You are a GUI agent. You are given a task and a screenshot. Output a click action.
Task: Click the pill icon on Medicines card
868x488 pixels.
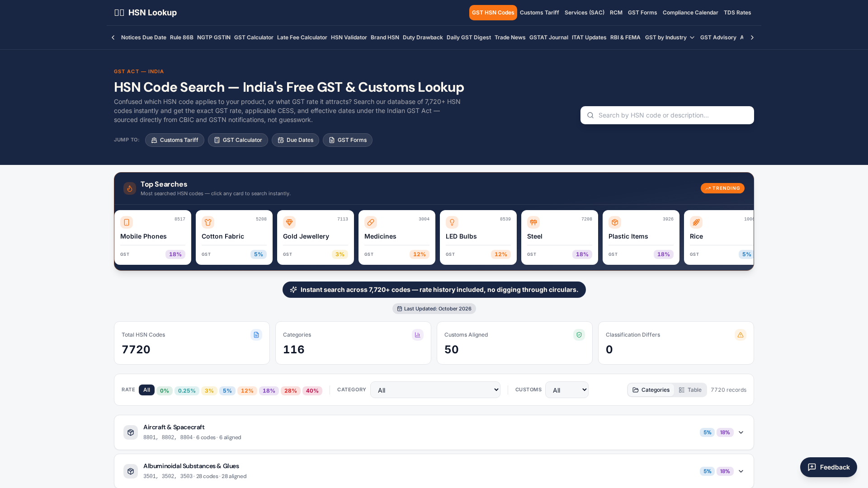(x=371, y=222)
